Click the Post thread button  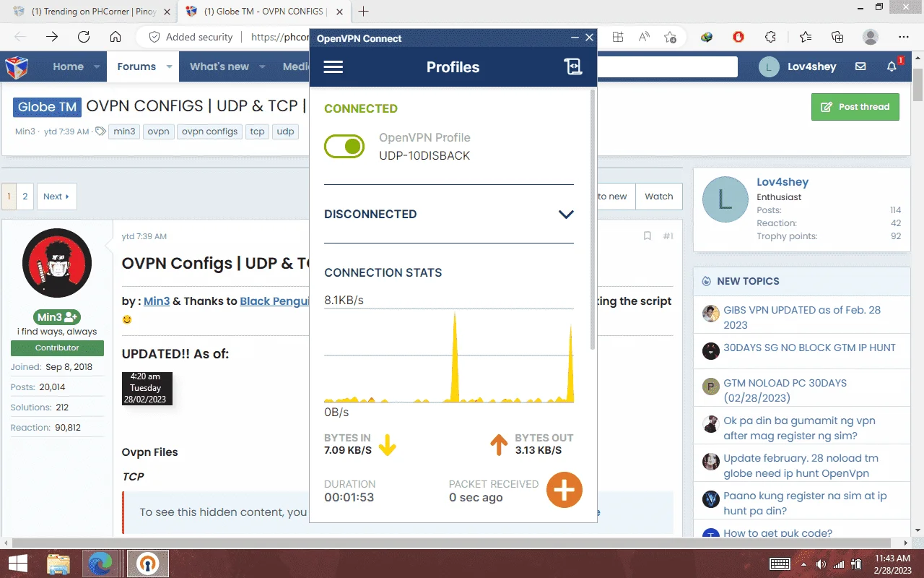pyautogui.click(x=855, y=107)
